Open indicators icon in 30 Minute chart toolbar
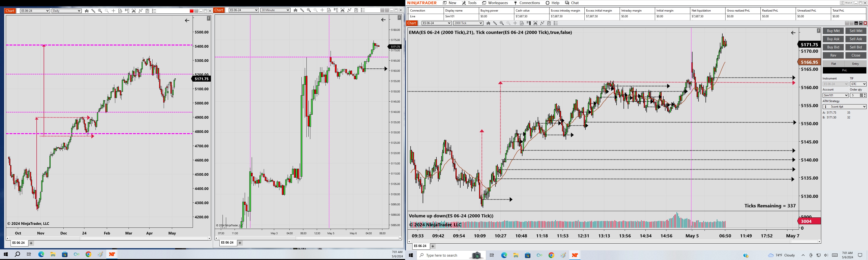 [x=349, y=10]
